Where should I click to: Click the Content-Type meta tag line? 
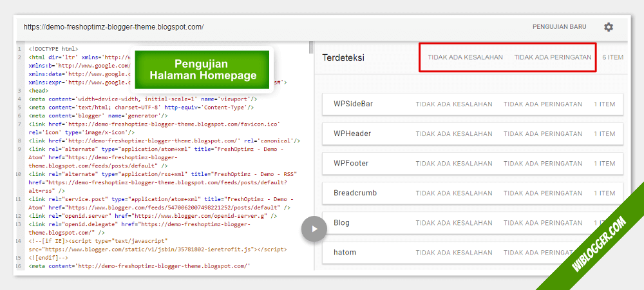tap(141, 107)
